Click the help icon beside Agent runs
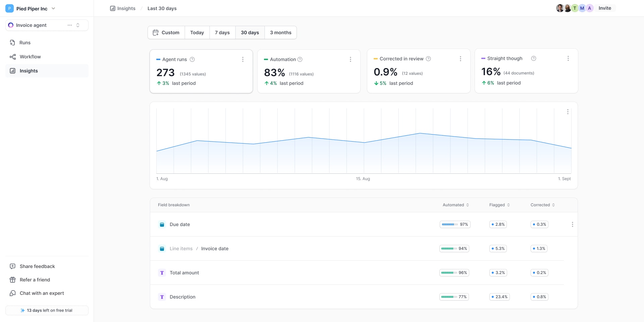Viewport: 644px width, 322px height. point(192,59)
